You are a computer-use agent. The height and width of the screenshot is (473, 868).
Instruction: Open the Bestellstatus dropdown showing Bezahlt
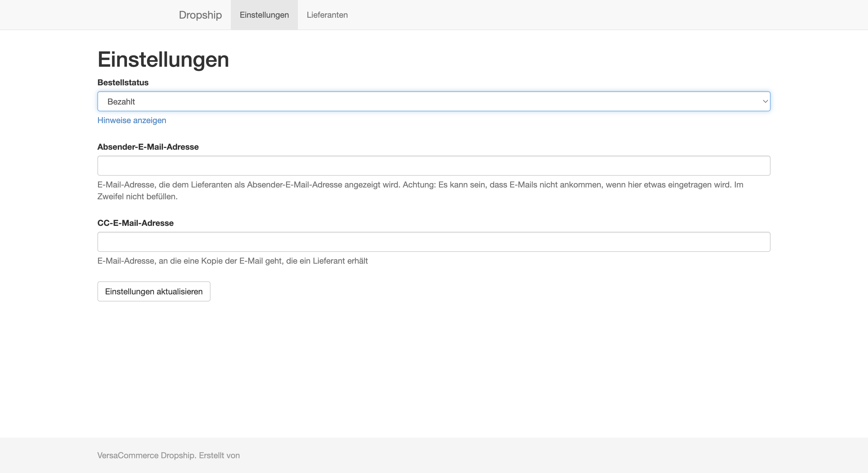point(434,101)
